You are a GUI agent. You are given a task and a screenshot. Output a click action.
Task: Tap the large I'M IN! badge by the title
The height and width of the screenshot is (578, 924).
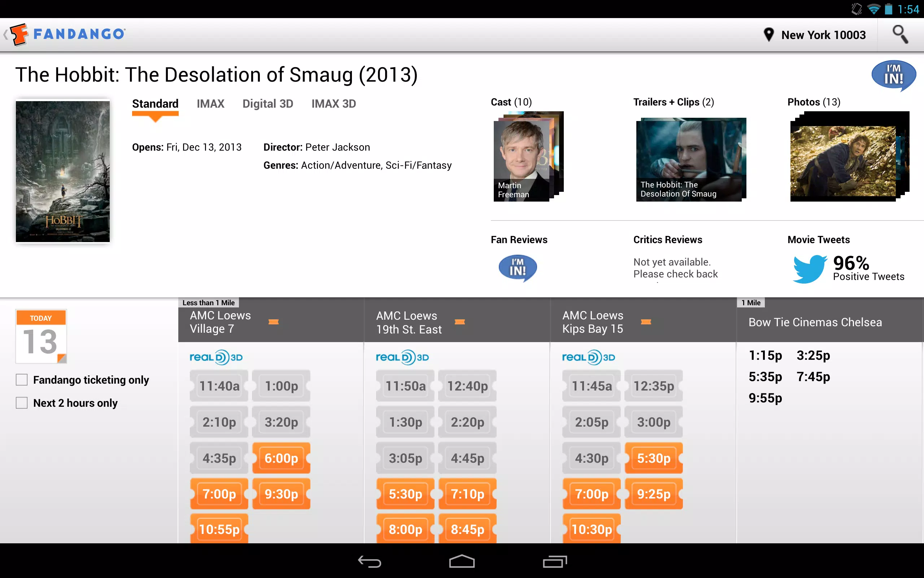[x=893, y=76]
